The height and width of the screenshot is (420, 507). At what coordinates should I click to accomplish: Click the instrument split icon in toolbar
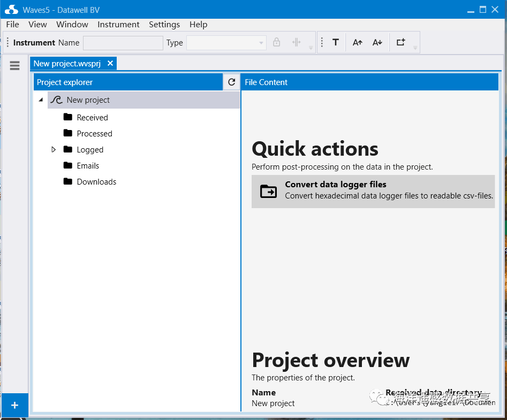click(296, 43)
